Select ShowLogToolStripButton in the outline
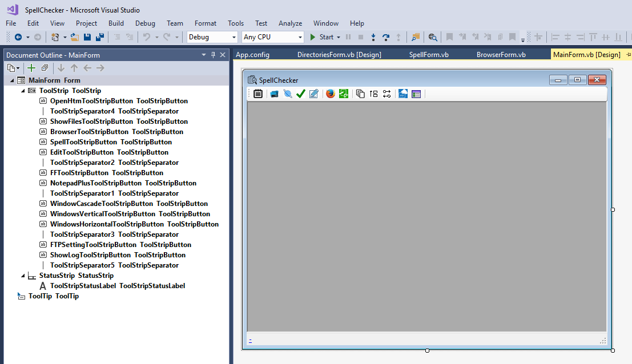The width and height of the screenshot is (632, 364). tap(118, 255)
